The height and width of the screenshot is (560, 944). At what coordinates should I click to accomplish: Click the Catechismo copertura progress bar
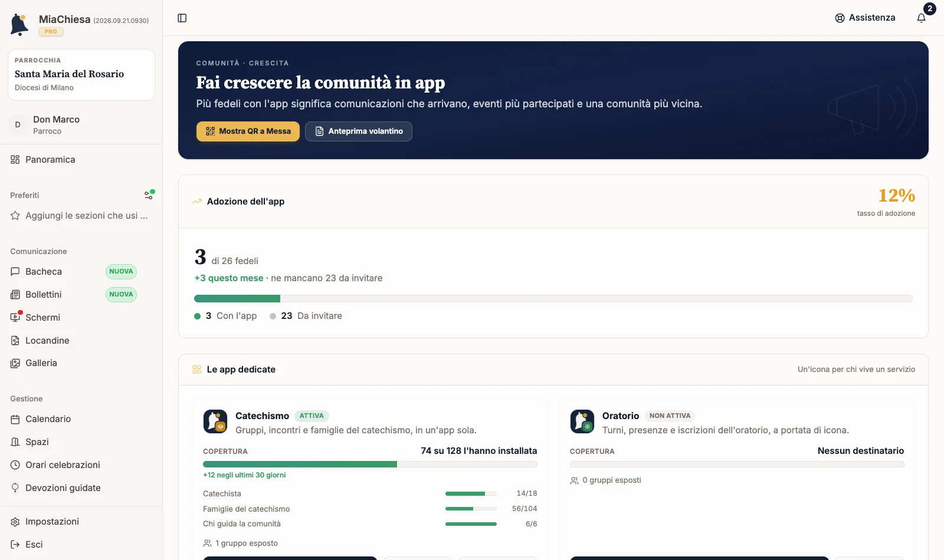pos(370,465)
